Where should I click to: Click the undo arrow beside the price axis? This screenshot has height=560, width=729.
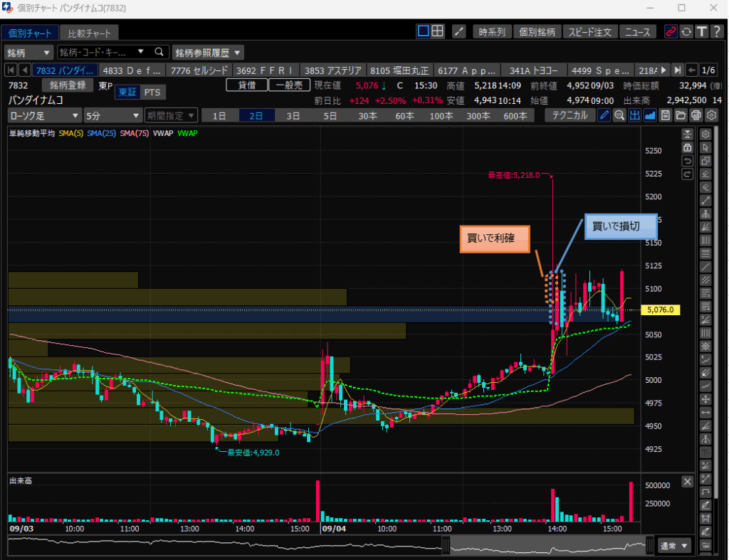[x=687, y=161]
